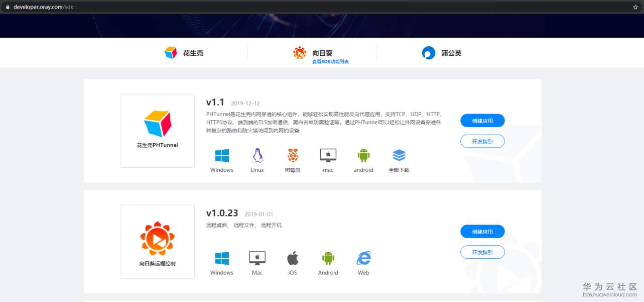
Task: Click 创建应用 button for 向日葵 v1.0.23
Action: (482, 232)
